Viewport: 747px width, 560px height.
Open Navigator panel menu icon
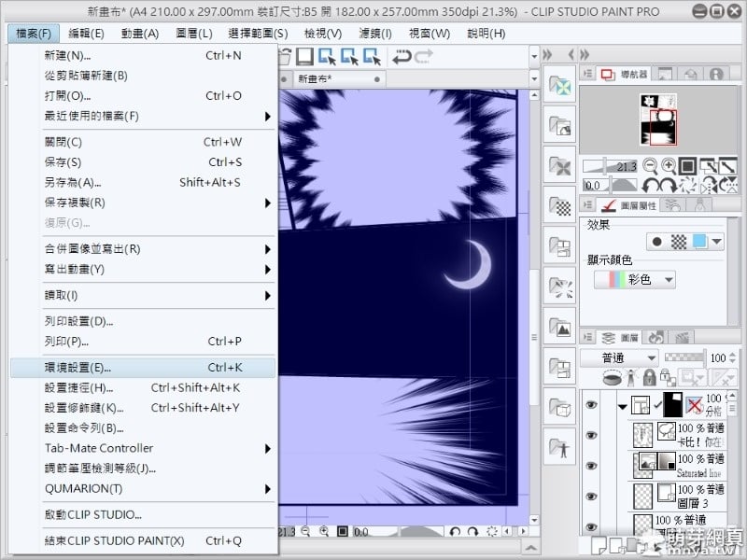point(588,74)
